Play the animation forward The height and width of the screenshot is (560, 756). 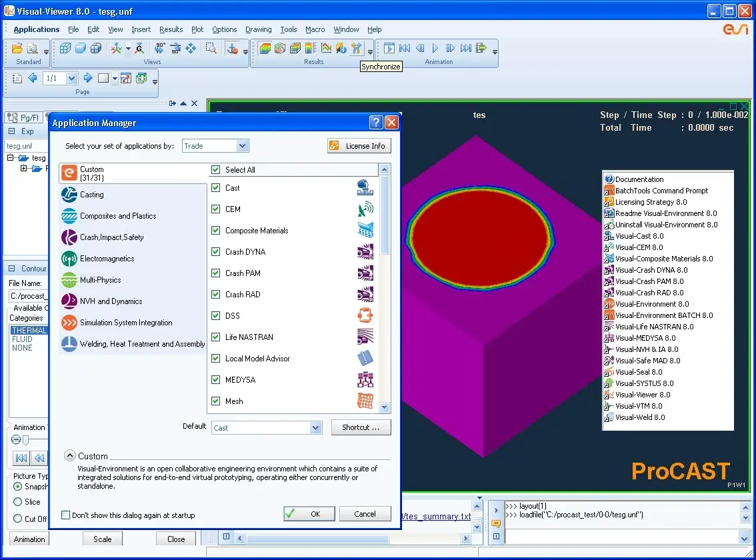pos(435,48)
